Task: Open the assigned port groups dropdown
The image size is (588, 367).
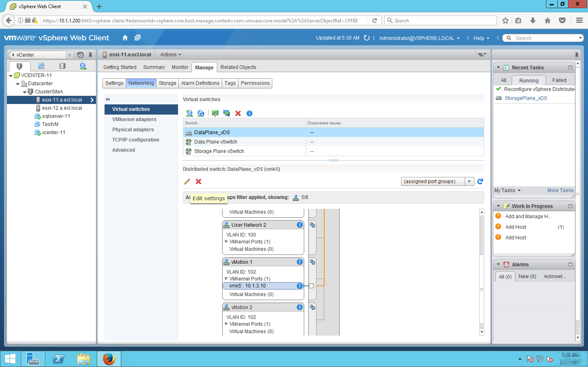Action: 469,181
